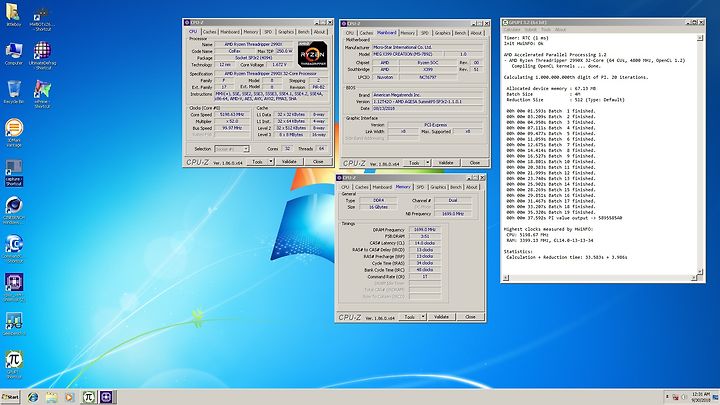Open the Computer desktop icon
The image size is (720, 405).
click(14, 54)
